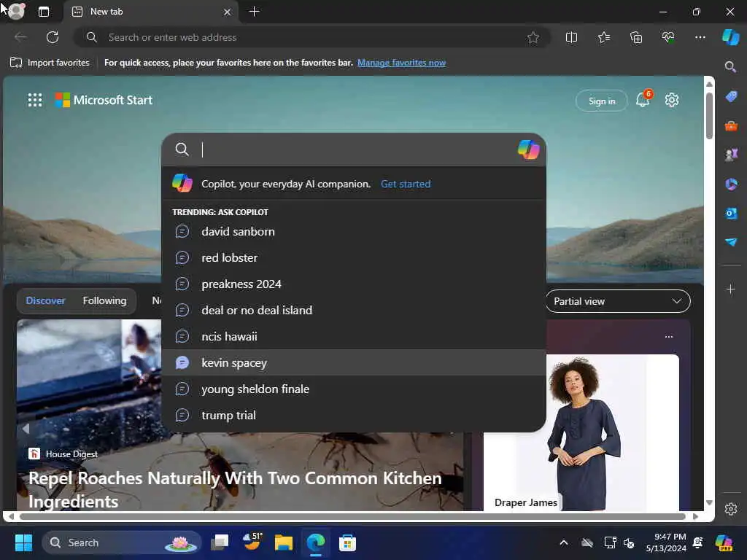Open the Shopping tag sidebar icon
Image resolution: width=747 pixels, height=560 pixels.
click(x=731, y=97)
